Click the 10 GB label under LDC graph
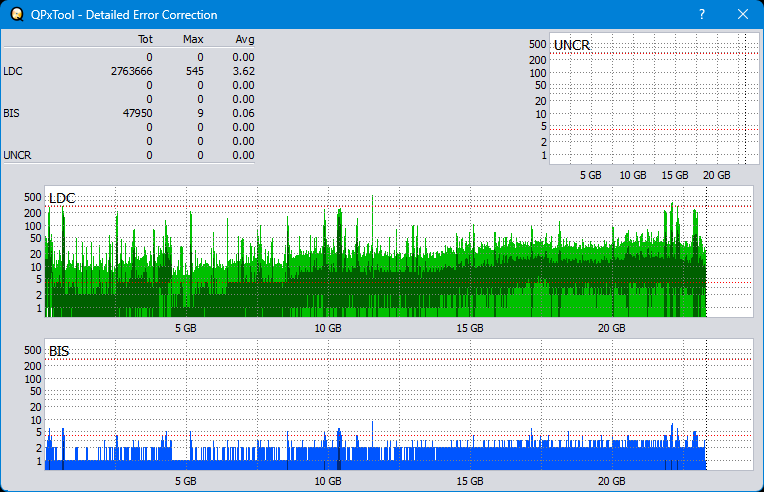The height and width of the screenshot is (492, 764). [328, 328]
